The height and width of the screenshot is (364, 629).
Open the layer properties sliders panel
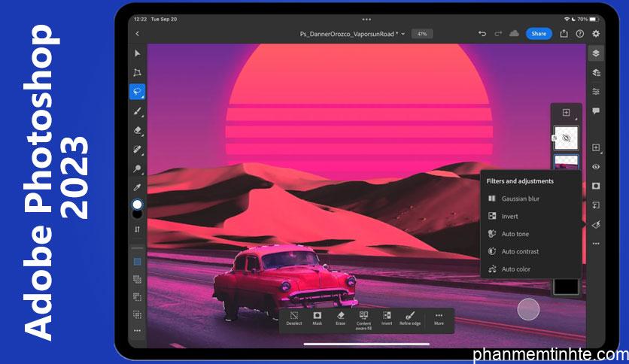[596, 92]
